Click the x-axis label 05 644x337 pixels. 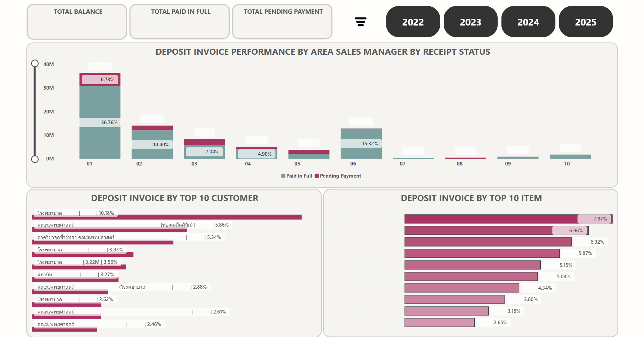click(x=297, y=164)
